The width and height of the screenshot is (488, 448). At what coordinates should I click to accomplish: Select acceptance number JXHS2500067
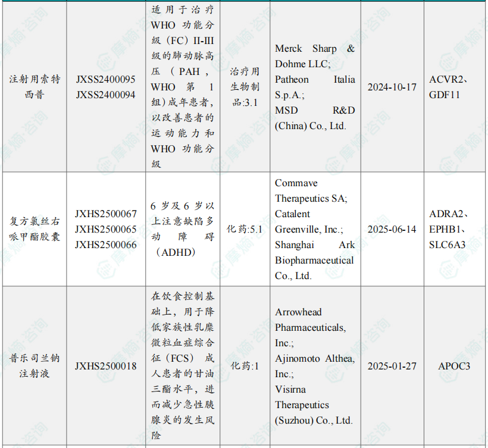(106, 214)
